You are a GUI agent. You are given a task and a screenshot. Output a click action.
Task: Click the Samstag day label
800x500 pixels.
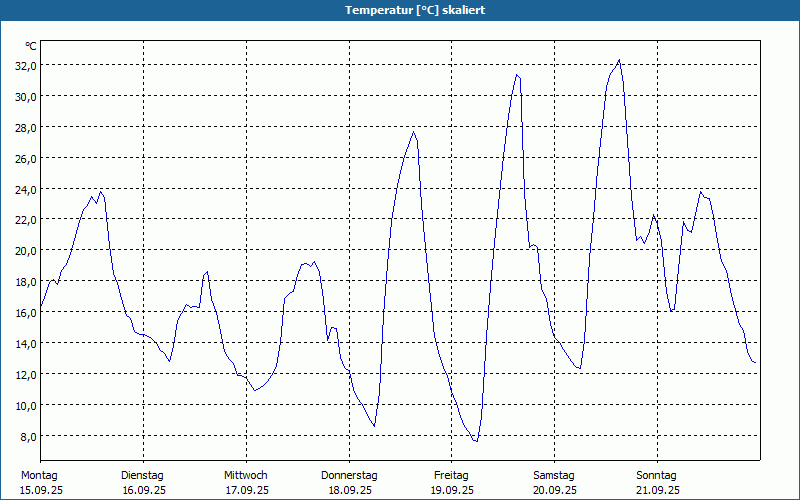click(x=554, y=476)
